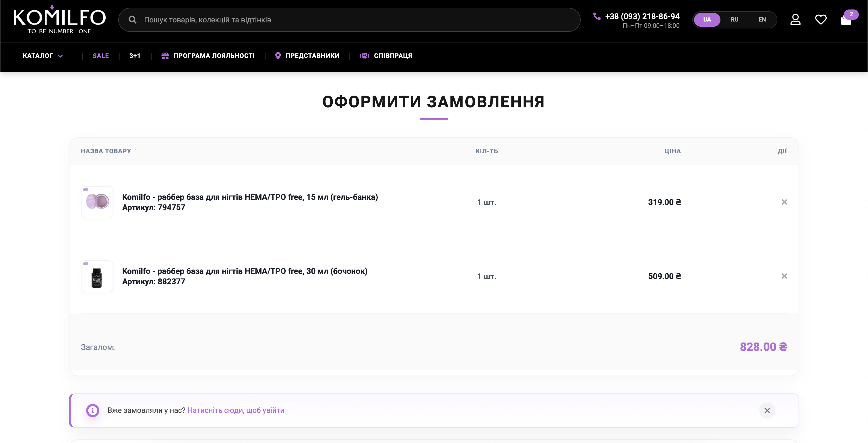Click the Дії column header
Viewport: 868px width, 443px height.
tap(782, 151)
